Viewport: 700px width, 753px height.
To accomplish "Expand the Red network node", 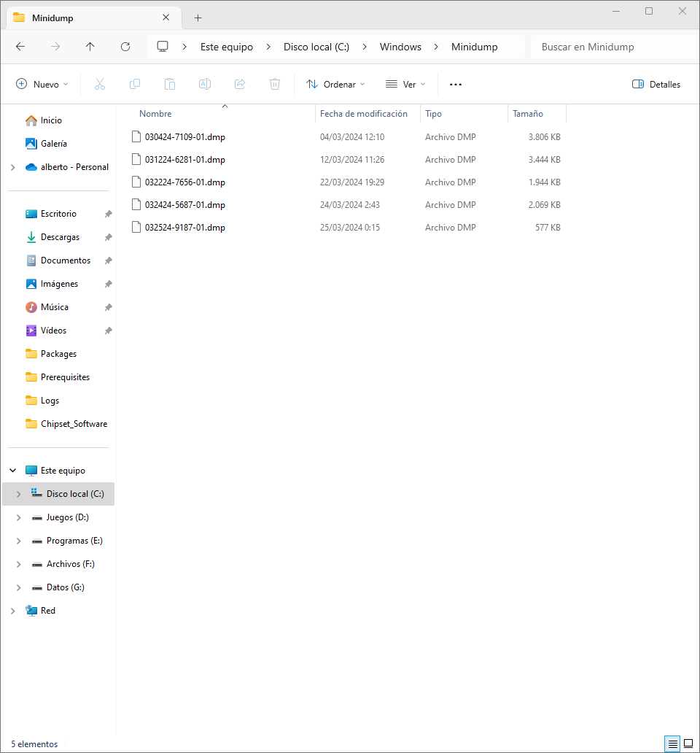I will click(13, 611).
